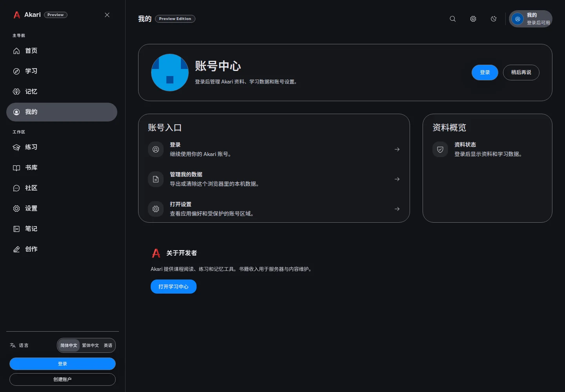Go to 学习 in the sidebar
Viewport: 565px width, 392px height.
62,71
